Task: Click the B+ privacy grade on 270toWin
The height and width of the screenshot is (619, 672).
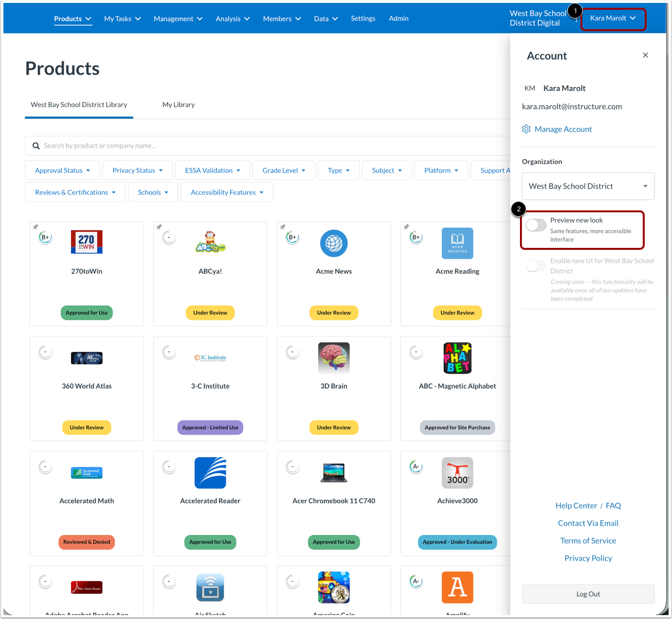Action: click(x=45, y=237)
